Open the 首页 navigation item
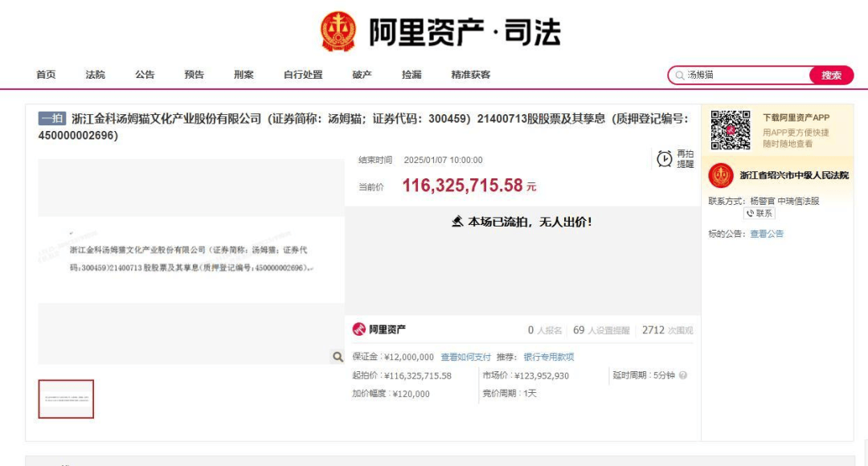The height and width of the screenshot is (466, 868). coord(46,75)
